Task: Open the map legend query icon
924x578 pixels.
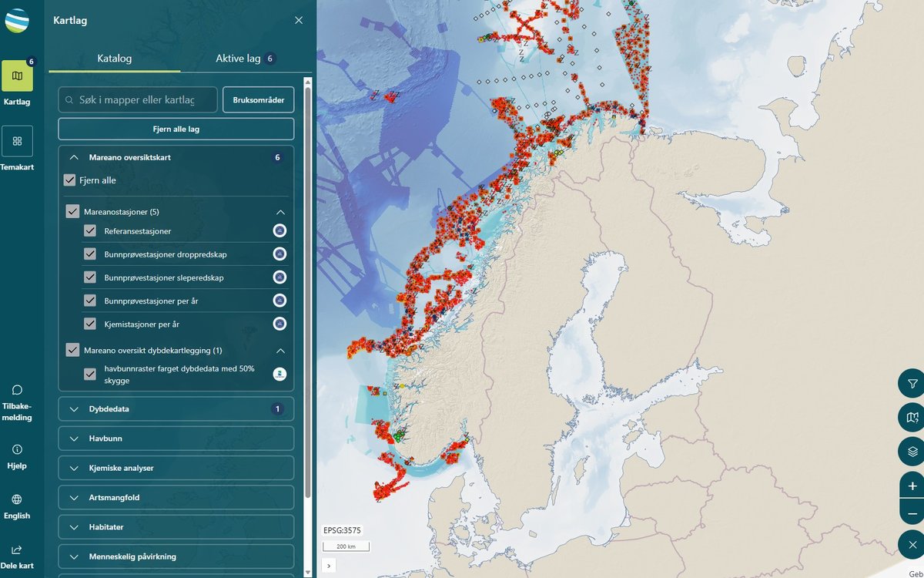Action: [x=912, y=418]
